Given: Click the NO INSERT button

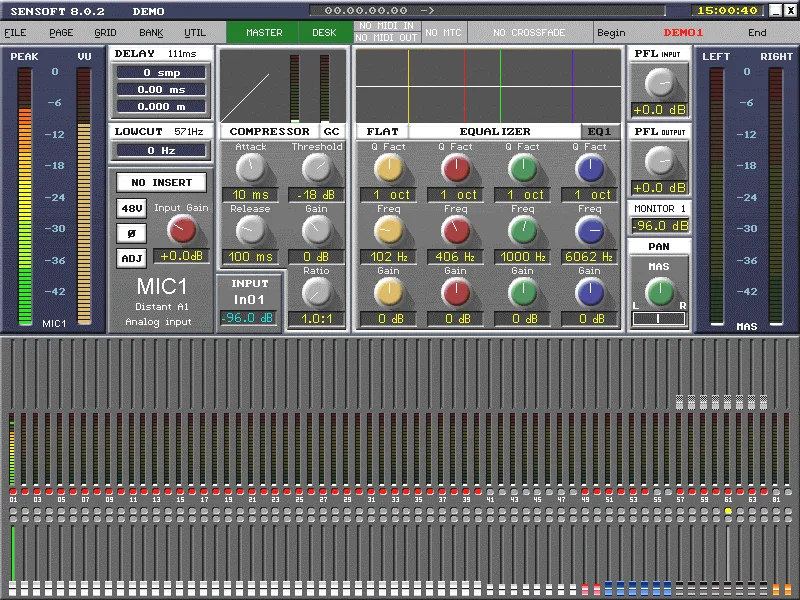Looking at the screenshot, I should pos(161,182).
